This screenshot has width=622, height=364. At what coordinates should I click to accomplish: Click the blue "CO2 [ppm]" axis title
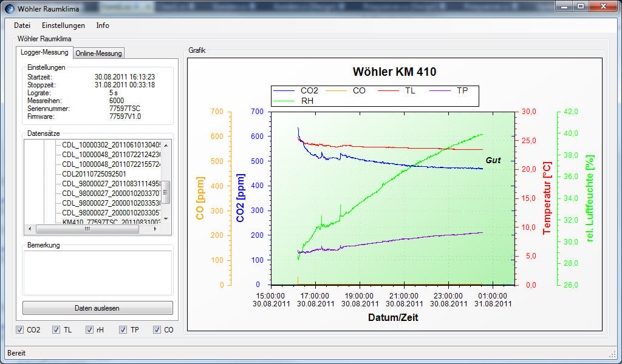pos(240,198)
